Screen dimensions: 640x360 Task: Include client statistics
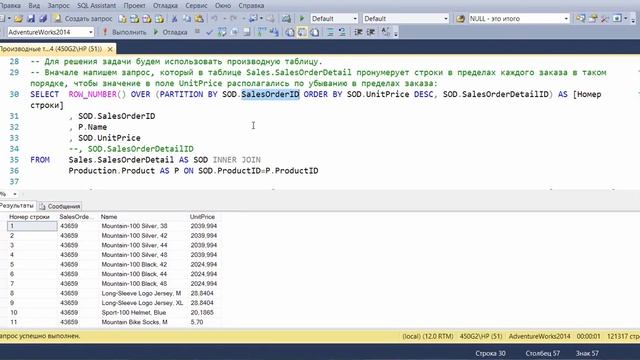tap(274, 32)
